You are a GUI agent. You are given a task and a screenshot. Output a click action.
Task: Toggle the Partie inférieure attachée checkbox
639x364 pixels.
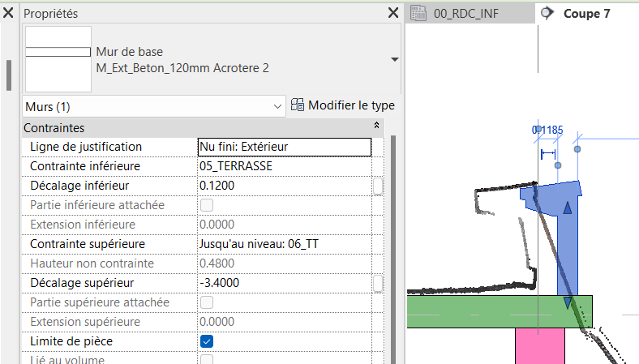pyautogui.click(x=207, y=205)
